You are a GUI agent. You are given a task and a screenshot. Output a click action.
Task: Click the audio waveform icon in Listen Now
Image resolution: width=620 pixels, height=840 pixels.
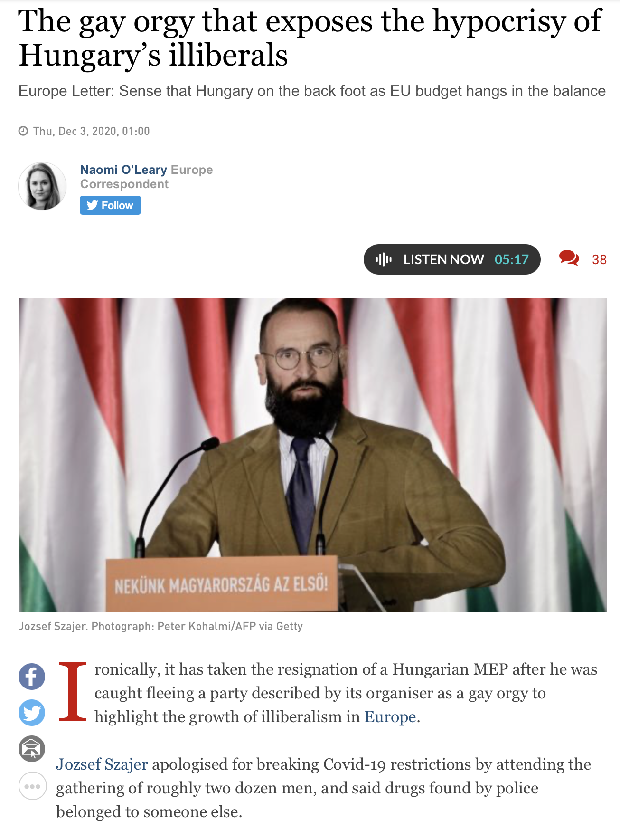(384, 259)
